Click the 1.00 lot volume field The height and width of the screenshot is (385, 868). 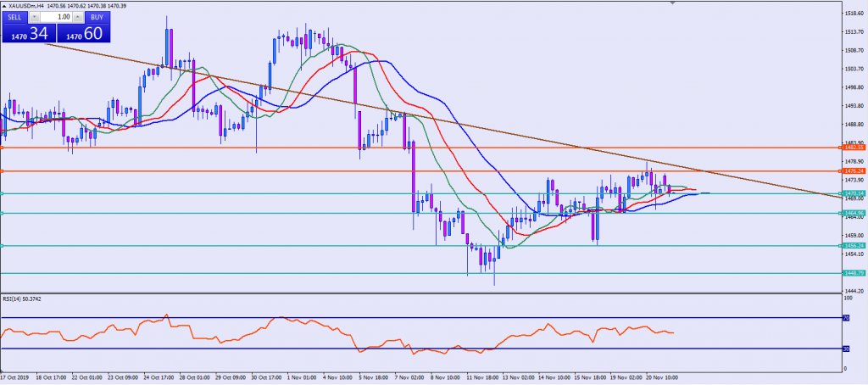point(56,17)
